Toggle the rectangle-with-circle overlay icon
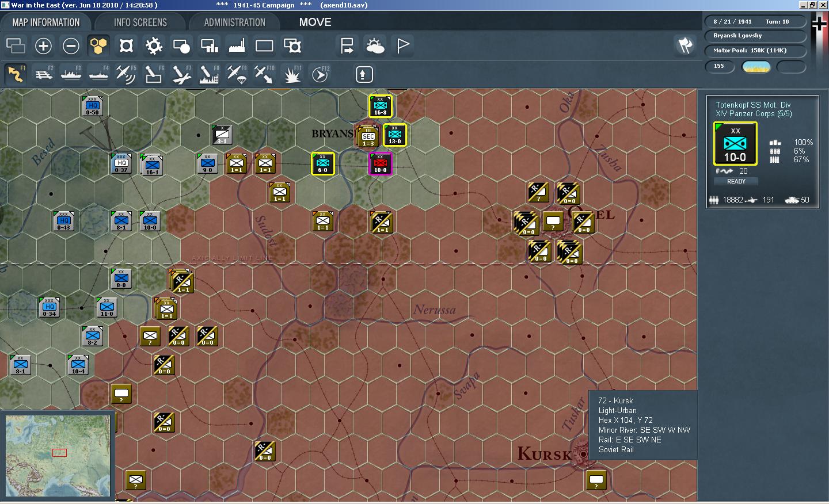 click(181, 46)
